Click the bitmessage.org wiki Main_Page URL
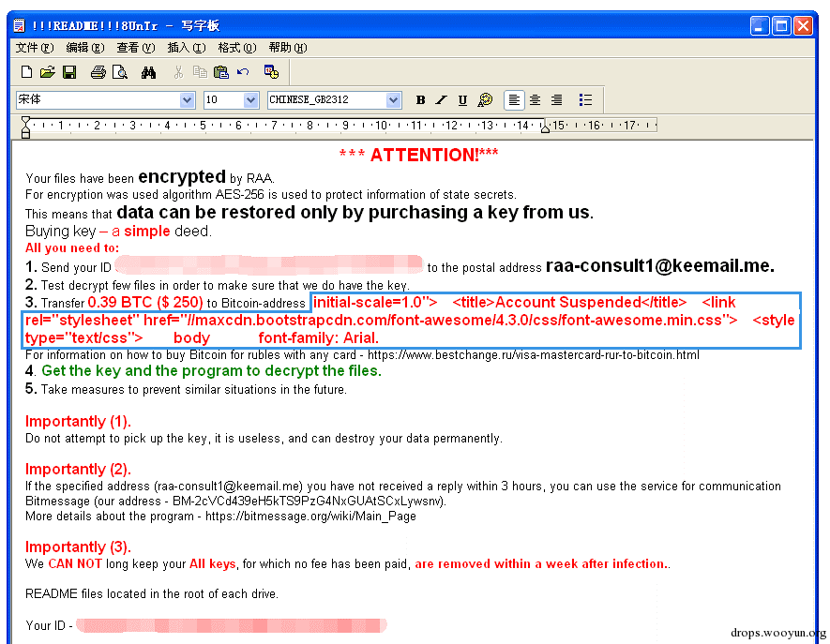The width and height of the screenshot is (830, 644). click(x=310, y=516)
